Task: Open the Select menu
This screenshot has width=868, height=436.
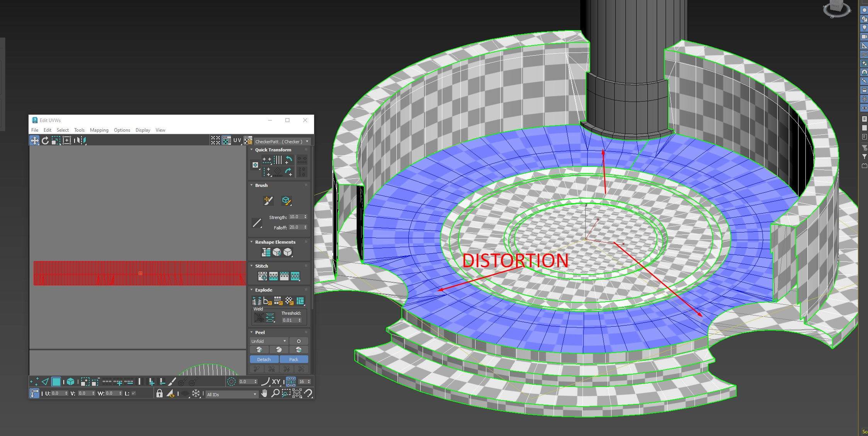Action: pos(63,130)
